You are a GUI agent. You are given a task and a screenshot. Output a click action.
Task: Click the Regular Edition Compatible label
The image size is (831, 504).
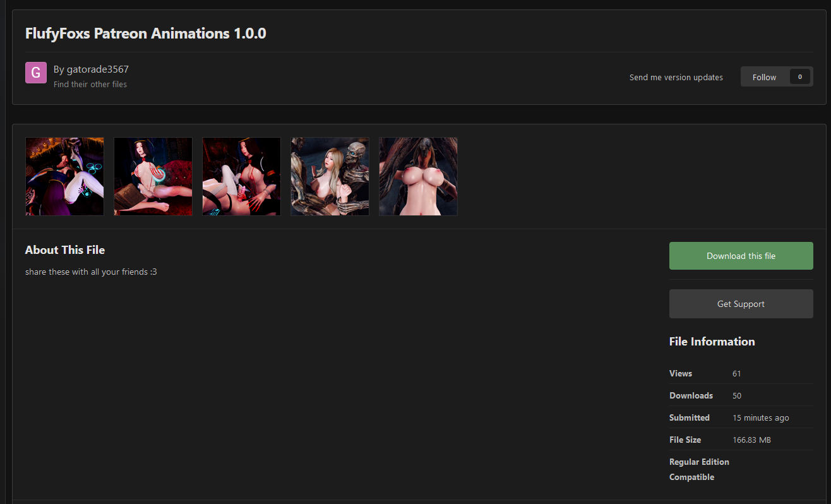coord(699,469)
